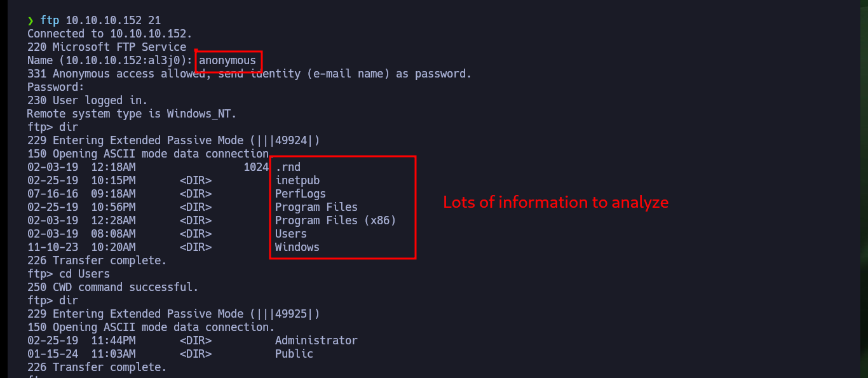Click the .rnd file entry
Image resolution: width=868 pixels, height=378 pixels.
tap(288, 168)
